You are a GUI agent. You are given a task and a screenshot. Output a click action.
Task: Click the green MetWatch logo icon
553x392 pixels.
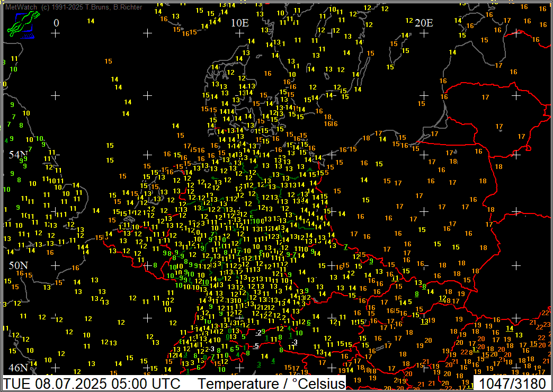coord(23,25)
